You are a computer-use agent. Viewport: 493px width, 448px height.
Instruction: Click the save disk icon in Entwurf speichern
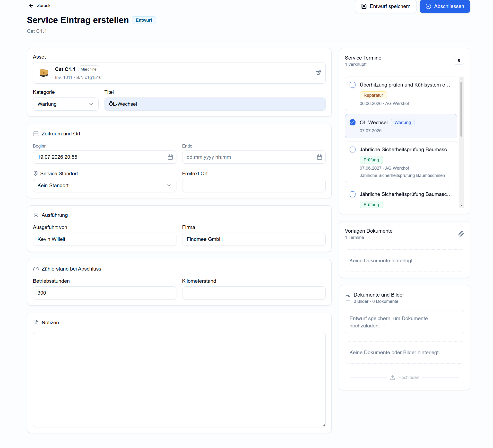364,6
